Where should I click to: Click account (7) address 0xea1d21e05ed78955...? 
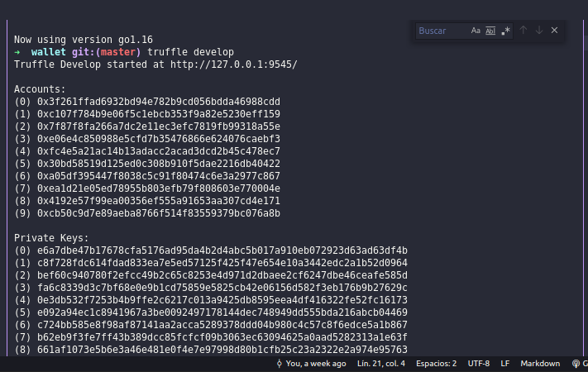pos(159,188)
